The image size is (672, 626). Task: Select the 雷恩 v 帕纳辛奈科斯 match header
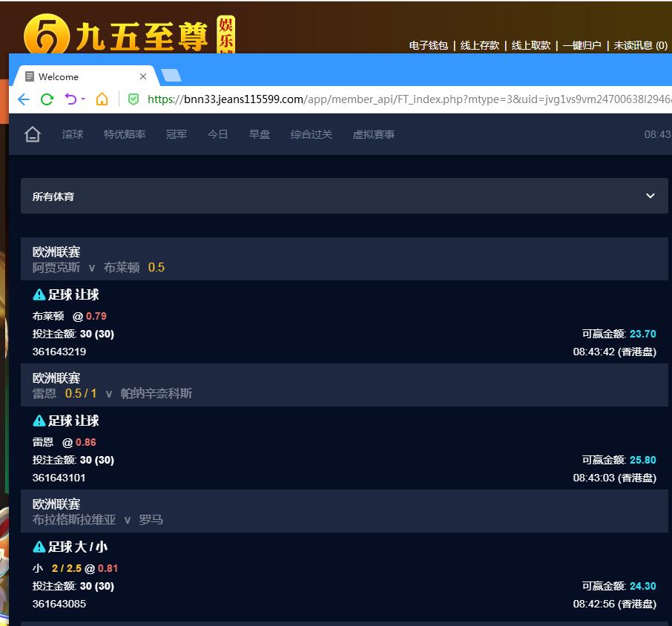click(x=344, y=385)
